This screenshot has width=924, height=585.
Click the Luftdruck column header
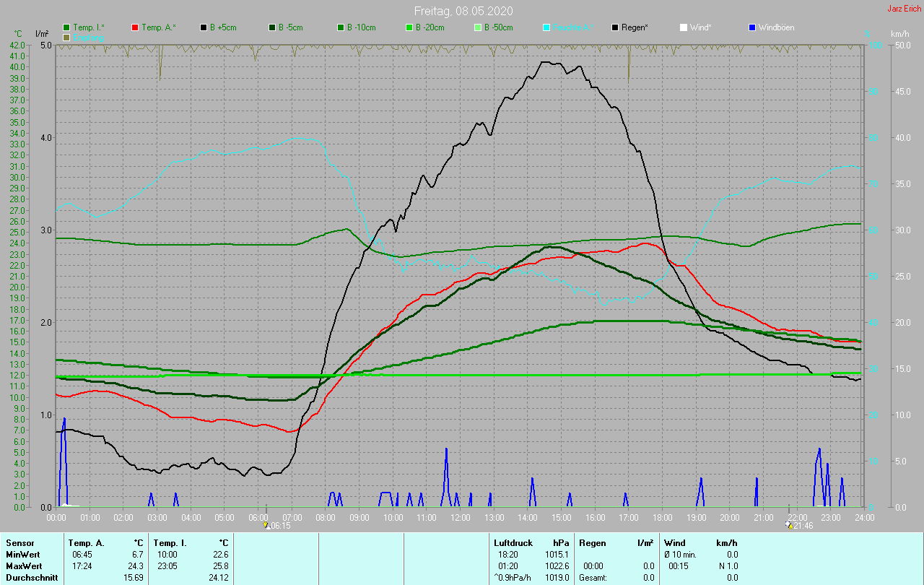(x=513, y=542)
